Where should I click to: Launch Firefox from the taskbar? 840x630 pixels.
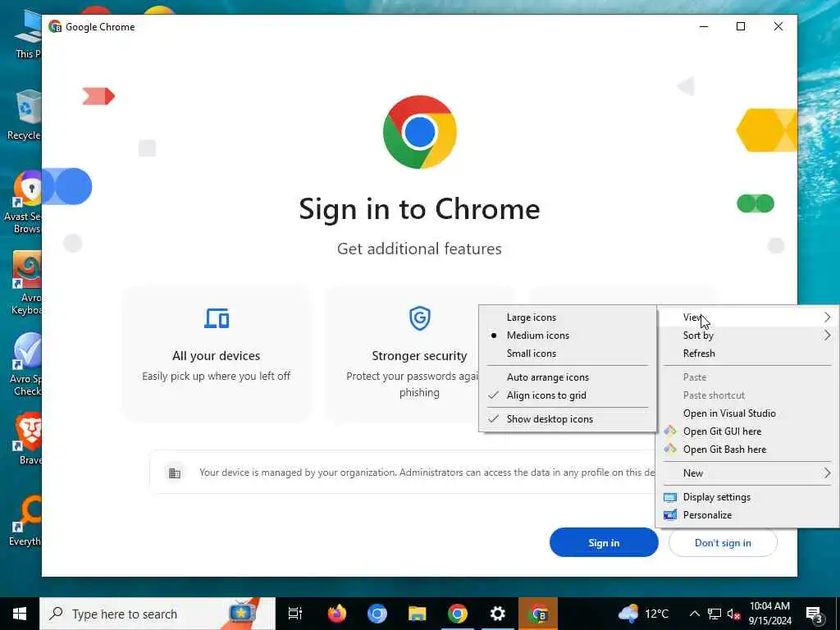point(337,614)
